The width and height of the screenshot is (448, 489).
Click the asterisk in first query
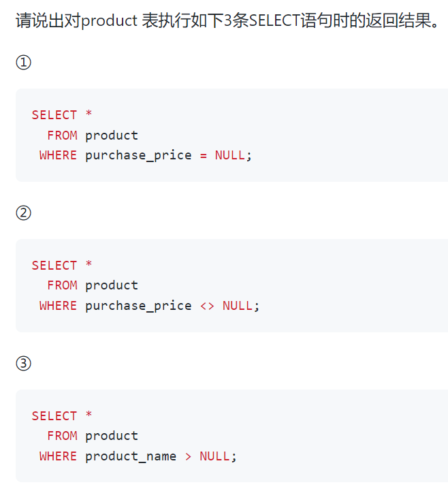pos(89,113)
